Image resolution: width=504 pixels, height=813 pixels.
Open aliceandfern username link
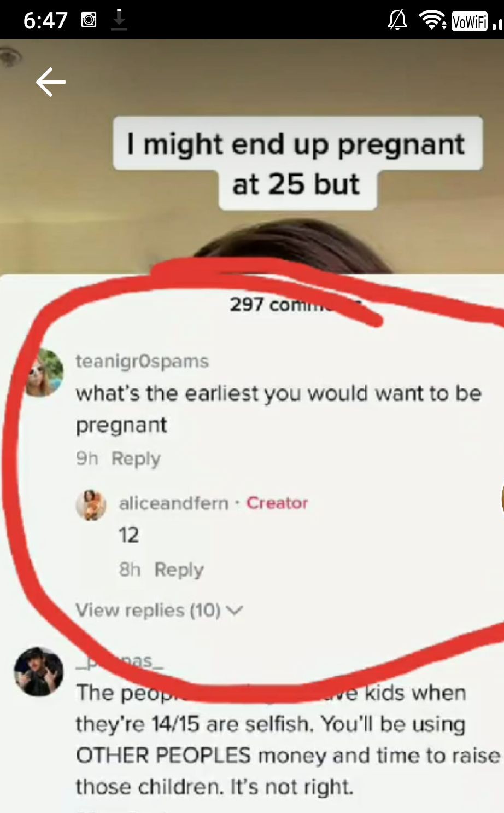tap(174, 503)
